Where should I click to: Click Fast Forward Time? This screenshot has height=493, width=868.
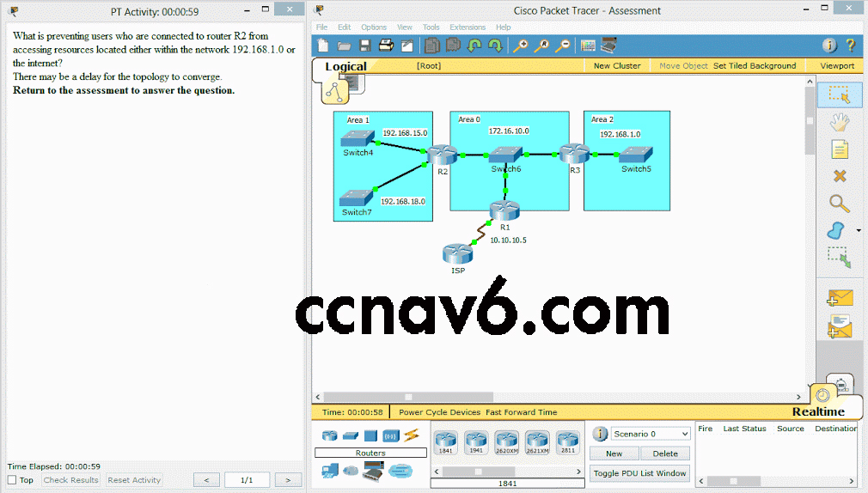[522, 412]
